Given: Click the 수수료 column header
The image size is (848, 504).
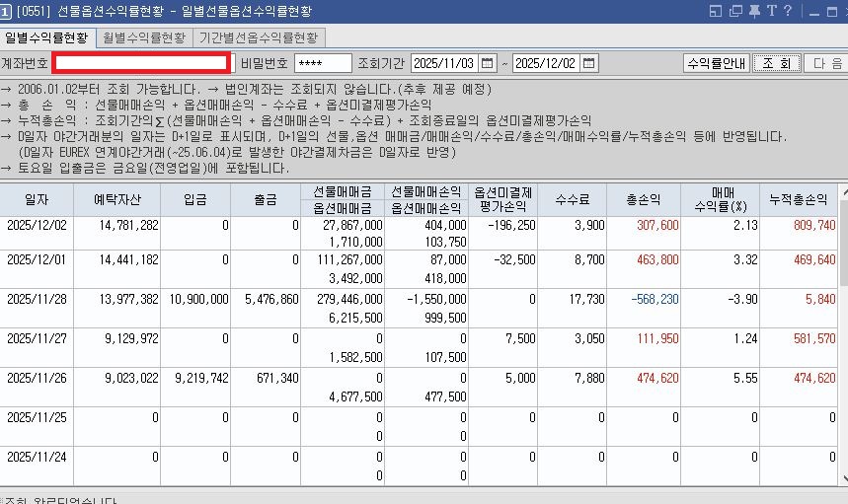Looking at the screenshot, I should tap(573, 200).
